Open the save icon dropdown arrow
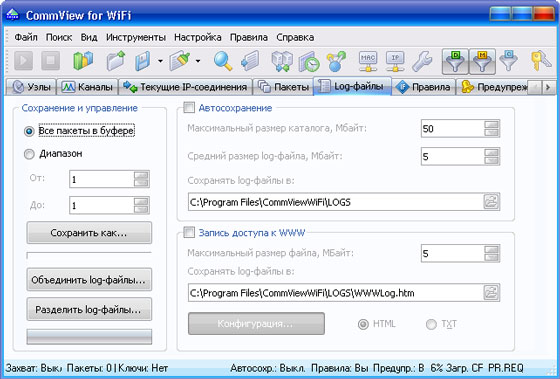The image size is (560, 379). coord(160,61)
